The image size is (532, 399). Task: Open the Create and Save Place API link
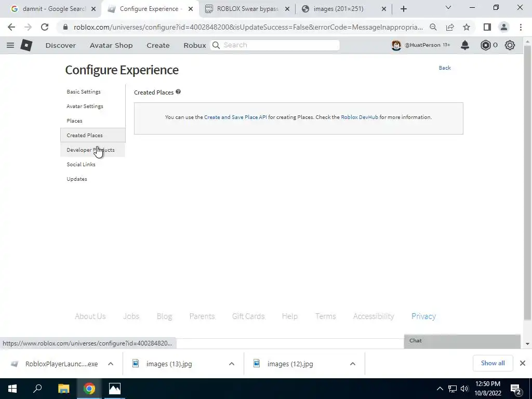pyautogui.click(x=235, y=117)
